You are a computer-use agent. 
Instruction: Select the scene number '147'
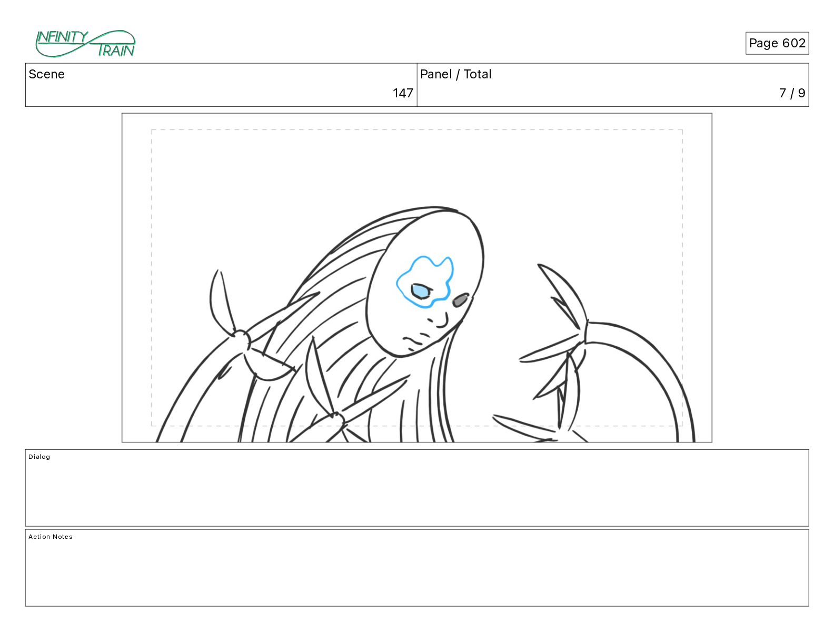click(x=403, y=93)
